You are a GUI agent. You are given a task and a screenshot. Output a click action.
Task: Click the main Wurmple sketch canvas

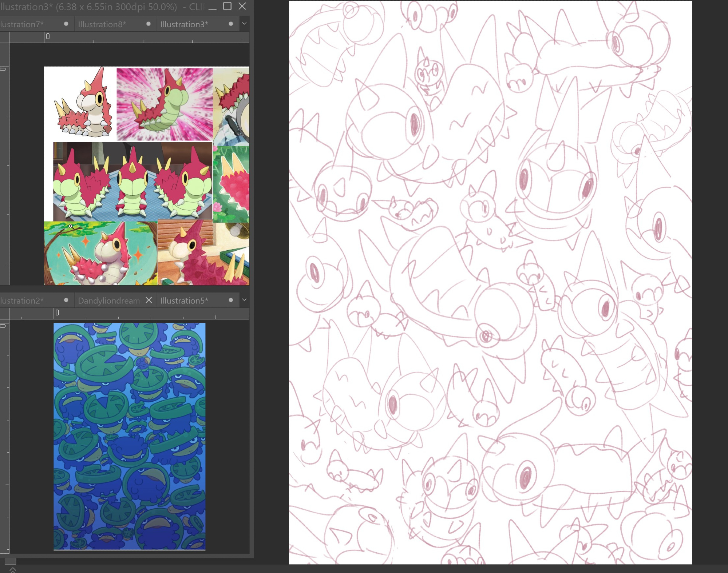point(490,282)
